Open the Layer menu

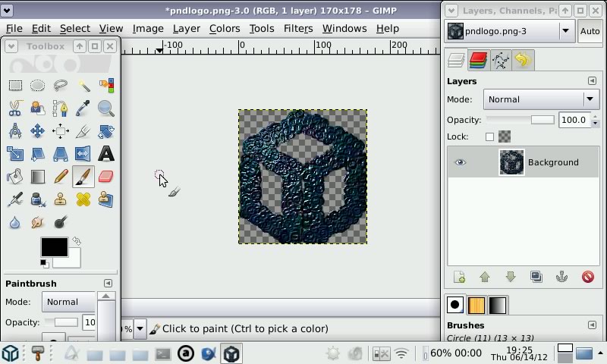pos(186,29)
